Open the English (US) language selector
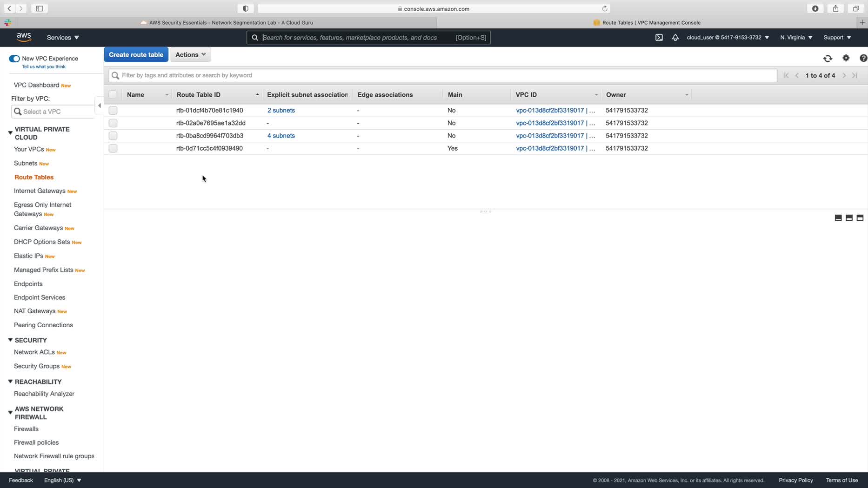Viewport: 868px width, 488px height. point(63,480)
